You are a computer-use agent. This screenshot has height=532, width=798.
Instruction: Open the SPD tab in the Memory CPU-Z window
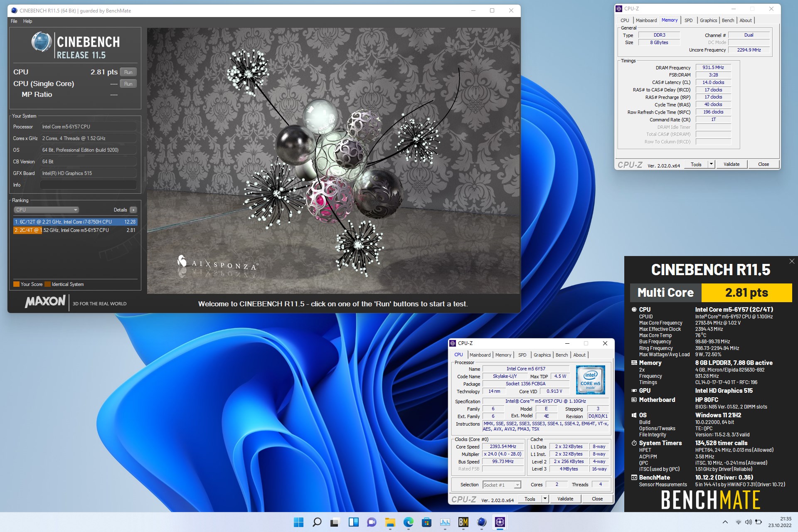(689, 20)
